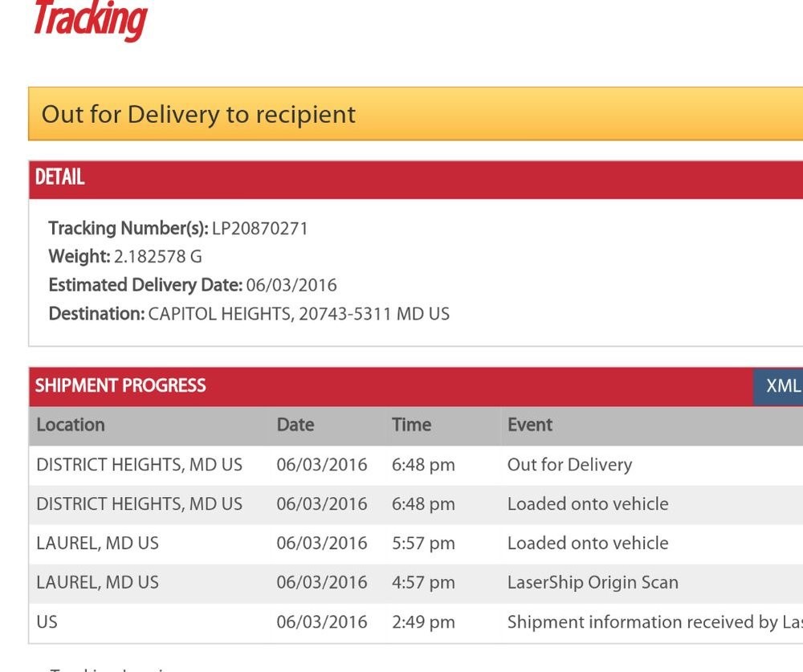Click the SHIPMENT PROGRESS header bar
Screen dimensions: 803x672
(120, 386)
